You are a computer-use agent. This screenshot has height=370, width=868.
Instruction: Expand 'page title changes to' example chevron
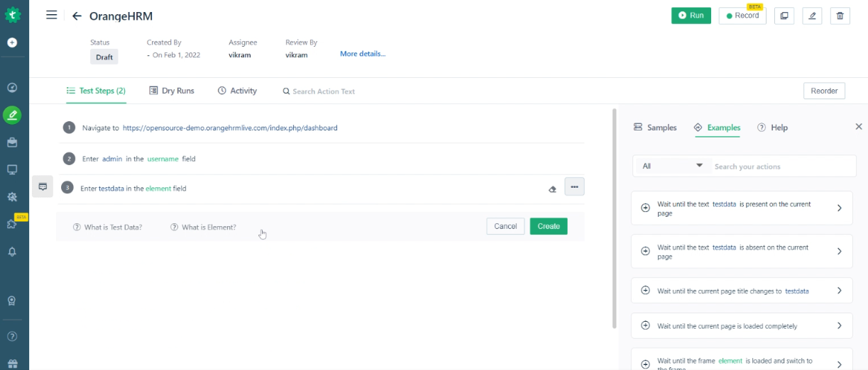(x=840, y=291)
